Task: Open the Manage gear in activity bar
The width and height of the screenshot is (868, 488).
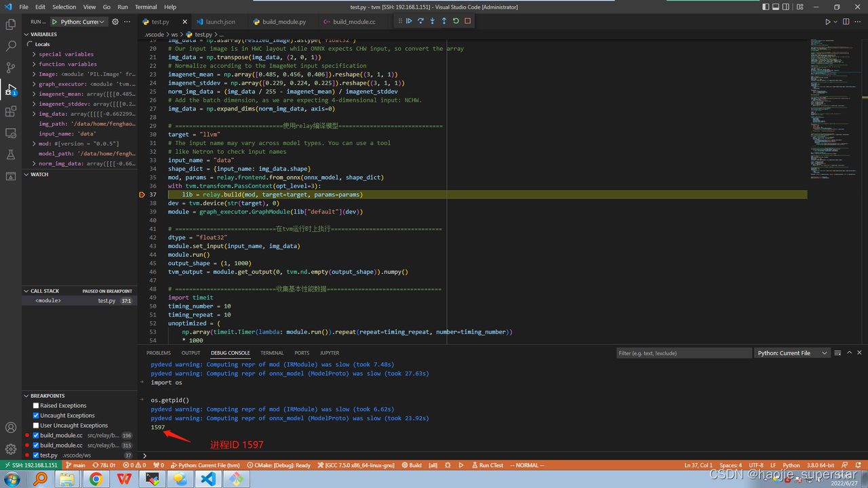Action: (x=10, y=449)
